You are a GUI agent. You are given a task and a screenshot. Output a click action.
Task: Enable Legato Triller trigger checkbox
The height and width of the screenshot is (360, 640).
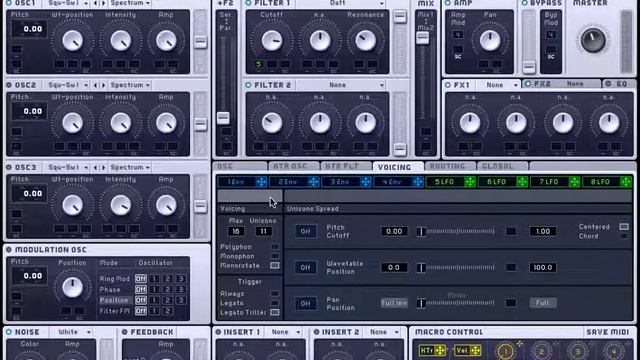coord(275,312)
